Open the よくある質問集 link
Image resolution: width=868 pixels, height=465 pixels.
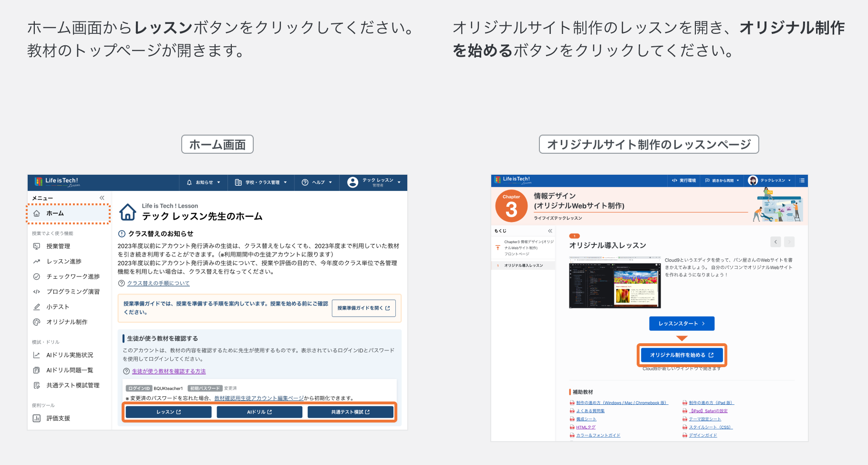[x=590, y=411]
